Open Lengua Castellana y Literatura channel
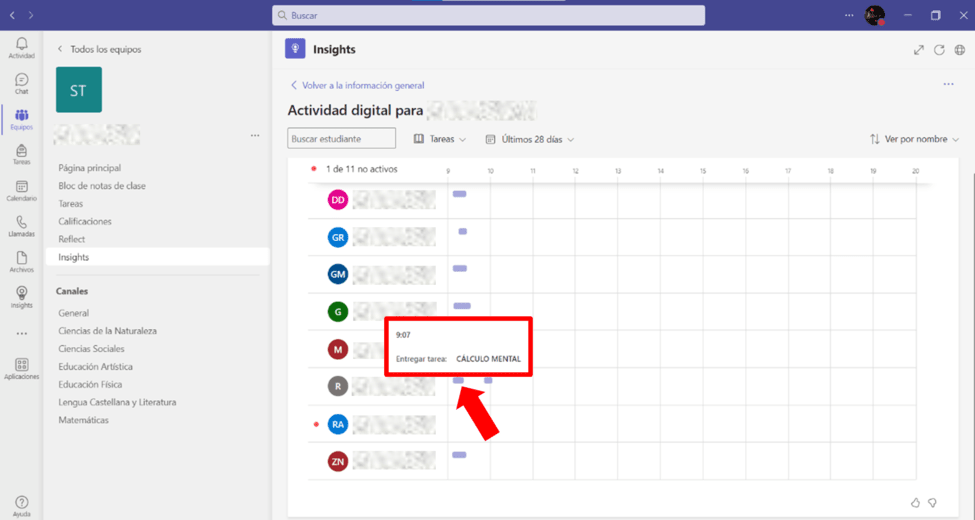975x520 pixels. click(117, 402)
